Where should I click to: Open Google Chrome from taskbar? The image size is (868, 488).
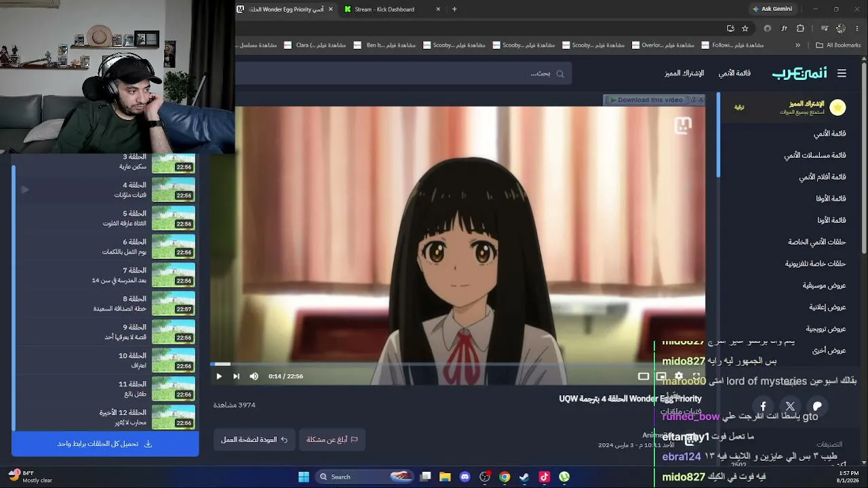click(505, 476)
